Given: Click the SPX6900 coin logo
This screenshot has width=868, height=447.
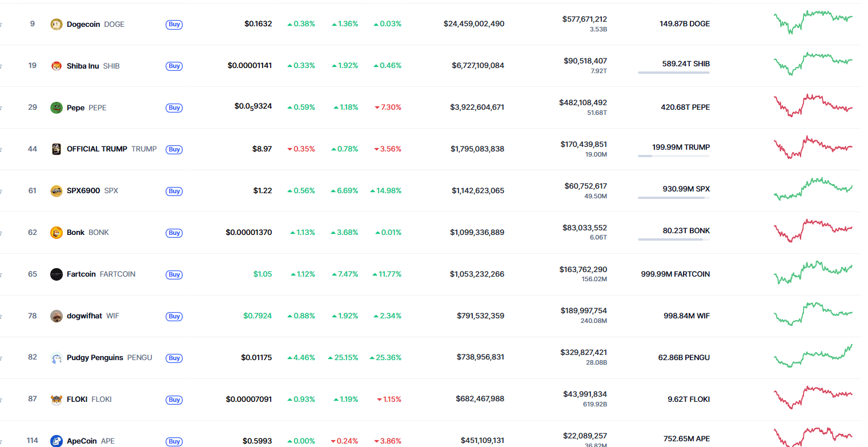Looking at the screenshot, I should point(56,191).
